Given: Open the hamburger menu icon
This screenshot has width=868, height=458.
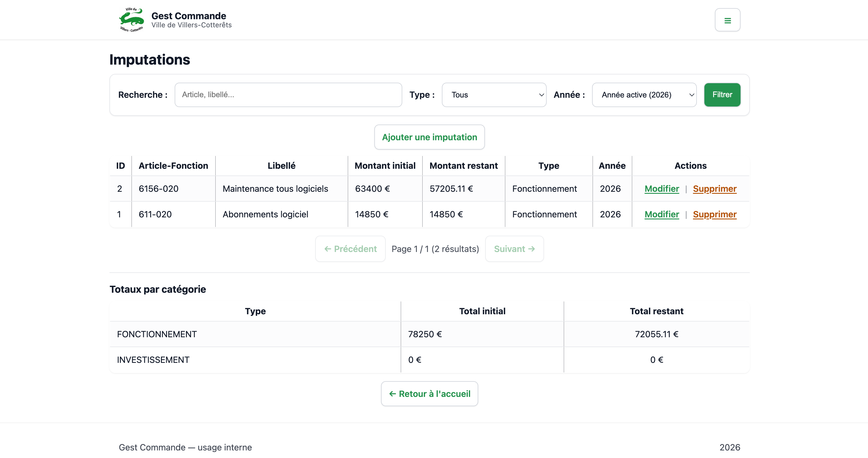Looking at the screenshot, I should [x=727, y=20].
